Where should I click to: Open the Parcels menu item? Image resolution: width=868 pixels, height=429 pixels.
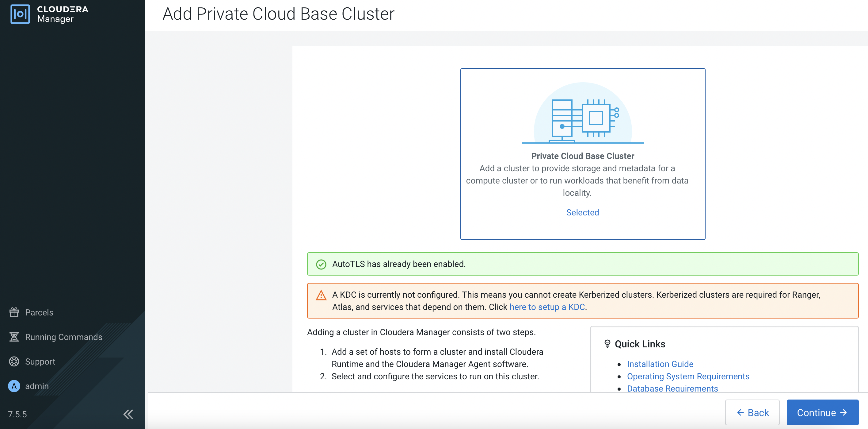[39, 312]
